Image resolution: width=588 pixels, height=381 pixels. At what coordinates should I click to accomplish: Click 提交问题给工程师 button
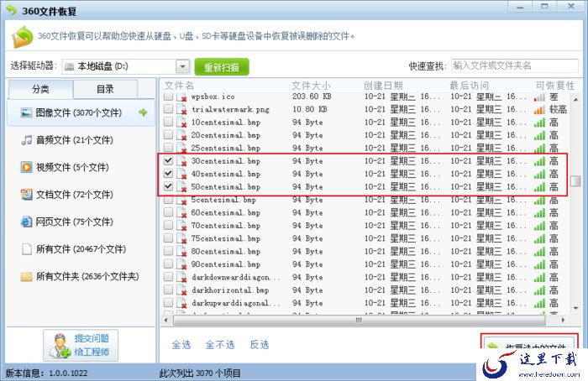coord(81,346)
